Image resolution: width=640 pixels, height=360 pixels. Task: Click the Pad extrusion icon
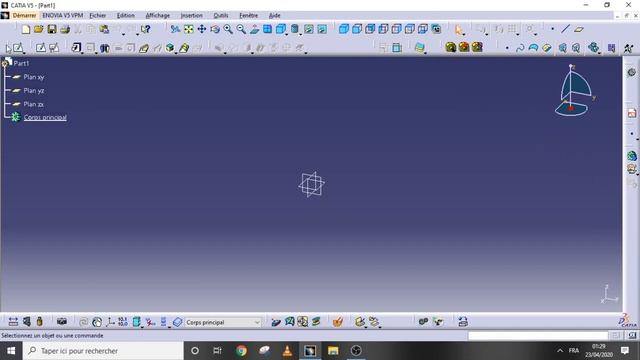click(76, 48)
